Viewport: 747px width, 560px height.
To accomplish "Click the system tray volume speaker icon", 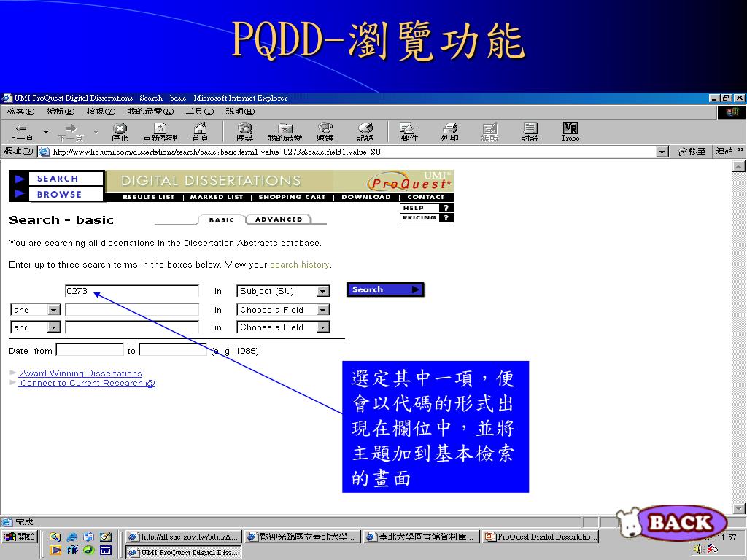I will 697,549.
